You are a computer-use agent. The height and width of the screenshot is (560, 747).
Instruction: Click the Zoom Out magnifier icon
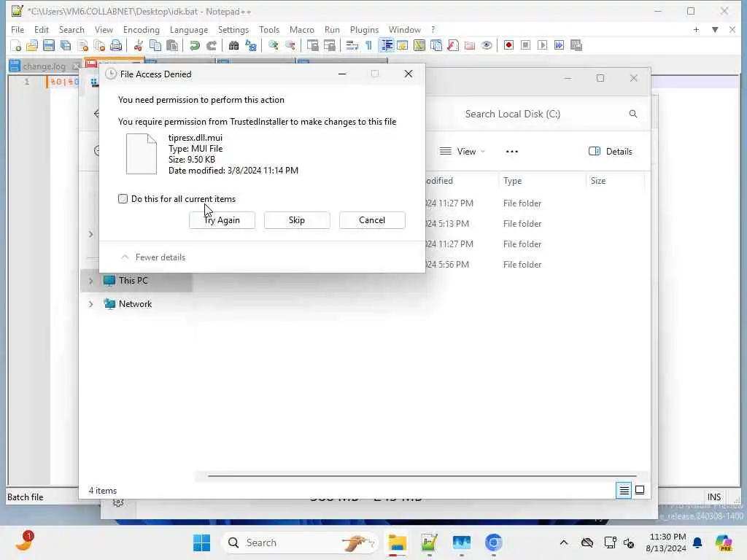(x=290, y=46)
